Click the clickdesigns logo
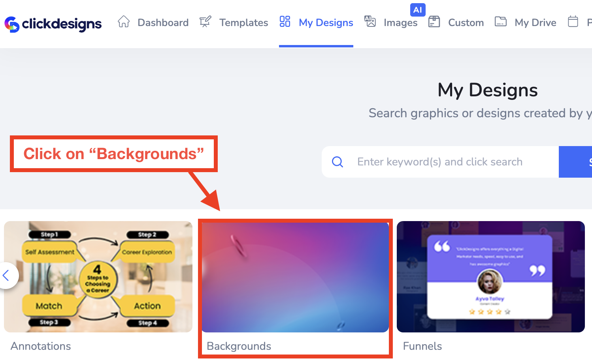592x364 pixels. pyautogui.click(x=53, y=24)
